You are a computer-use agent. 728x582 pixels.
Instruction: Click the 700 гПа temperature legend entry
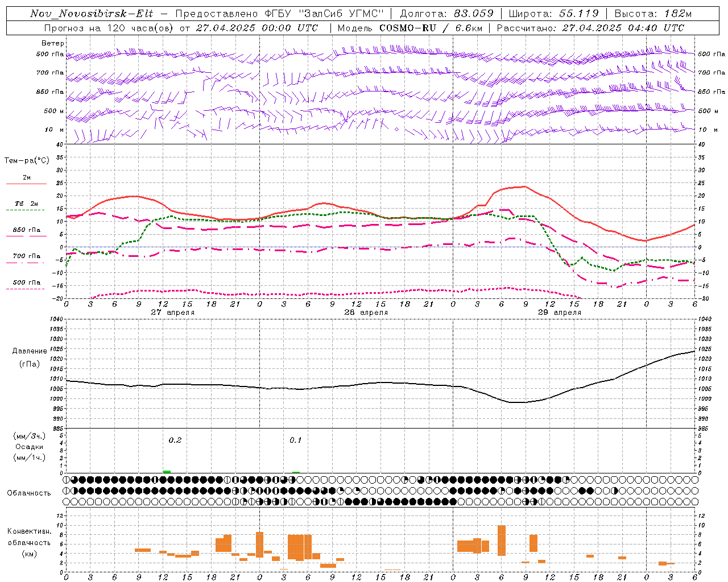[x=27, y=256]
